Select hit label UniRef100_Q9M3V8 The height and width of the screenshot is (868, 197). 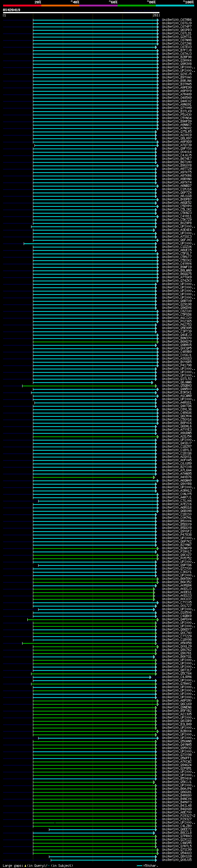(x=177, y=64)
